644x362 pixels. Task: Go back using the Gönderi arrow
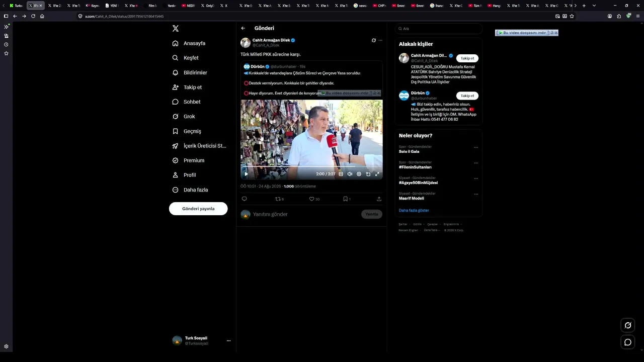point(243,28)
